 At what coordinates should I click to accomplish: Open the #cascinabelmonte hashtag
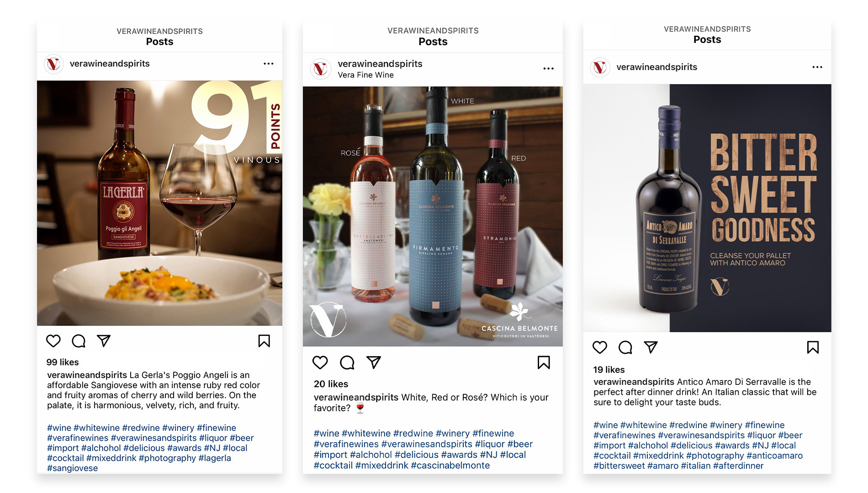tap(450, 465)
